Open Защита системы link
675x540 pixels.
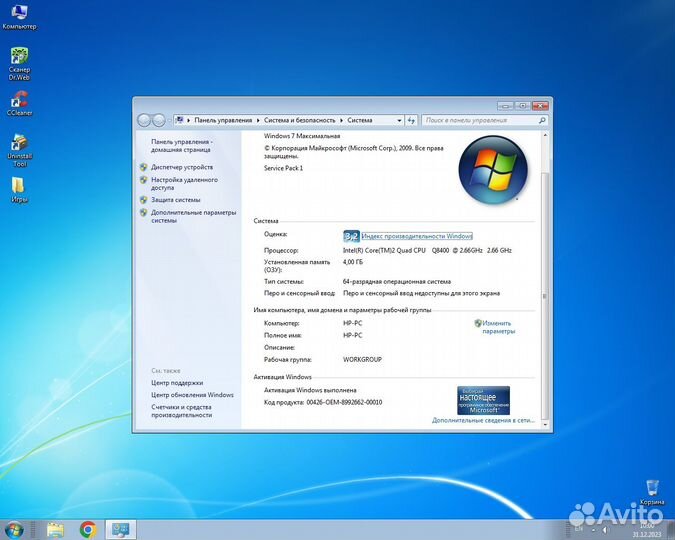pyautogui.click(x=176, y=200)
